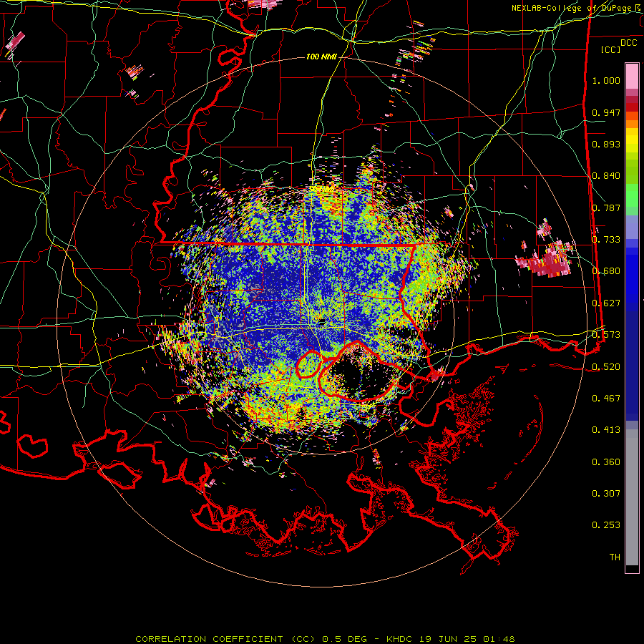Click the 0.573 legend value
The height and width of the screenshot is (644, 644).
[x=606, y=335]
